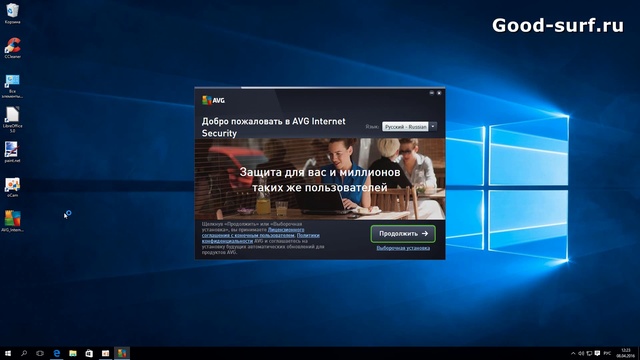Select the LibreOffice 5.0 desktop icon
640x360 pixels.
pyautogui.click(x=12, y=120)
